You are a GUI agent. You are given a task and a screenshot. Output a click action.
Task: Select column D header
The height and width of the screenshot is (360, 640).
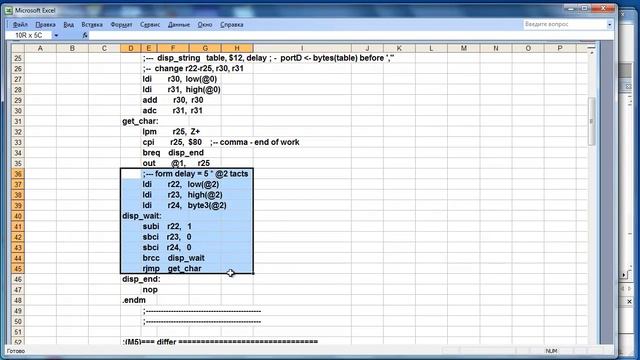(131, 48)
